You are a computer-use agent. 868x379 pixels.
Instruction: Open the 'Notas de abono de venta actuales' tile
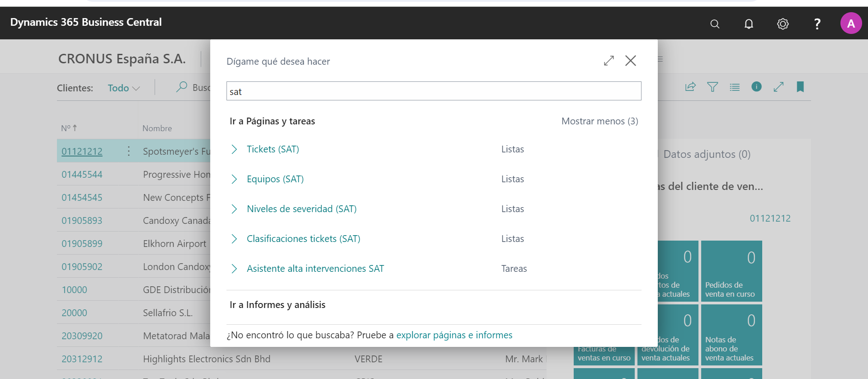coord(731,335)
